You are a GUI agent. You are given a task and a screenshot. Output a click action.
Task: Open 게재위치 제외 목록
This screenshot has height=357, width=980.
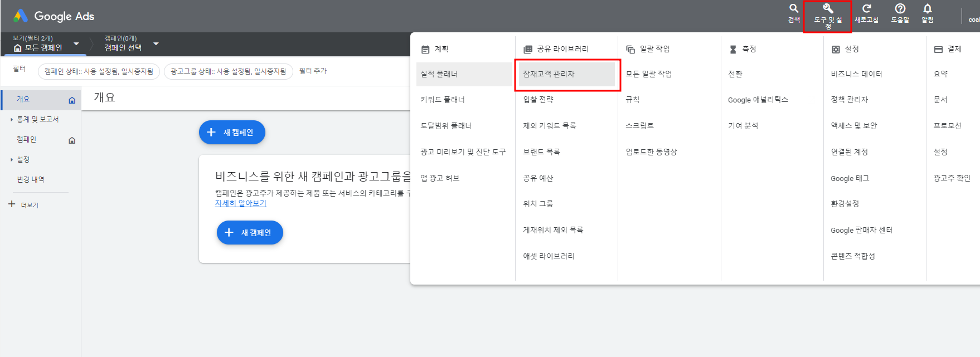553,229
